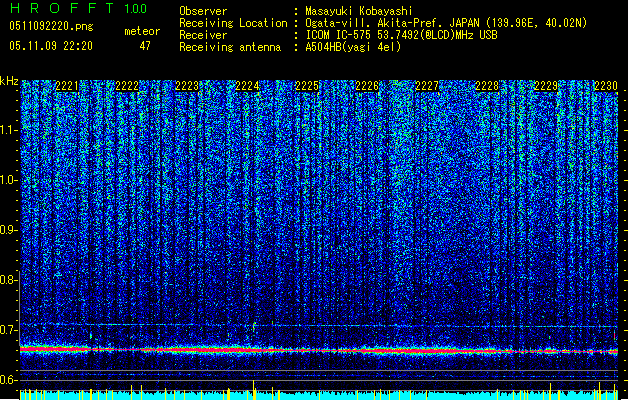Click the 2227 time marker
The width and height of the screenshot is (629, 400).
coord(427,86)
